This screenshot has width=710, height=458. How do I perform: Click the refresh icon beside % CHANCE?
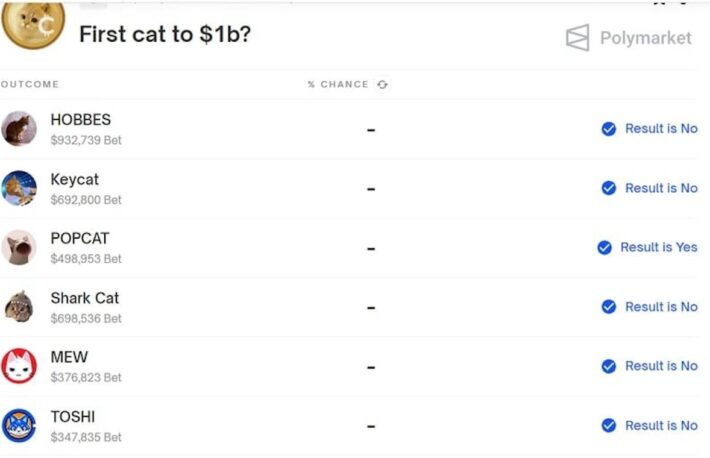(382, 85)
